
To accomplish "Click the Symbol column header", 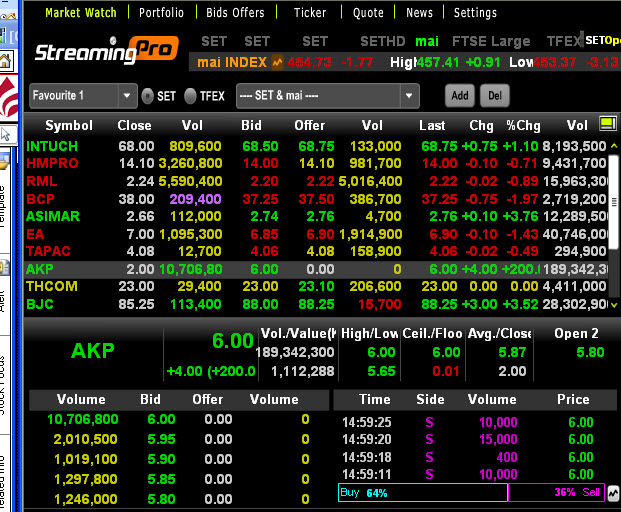I will pyautogui.click(x=69, y=125).
